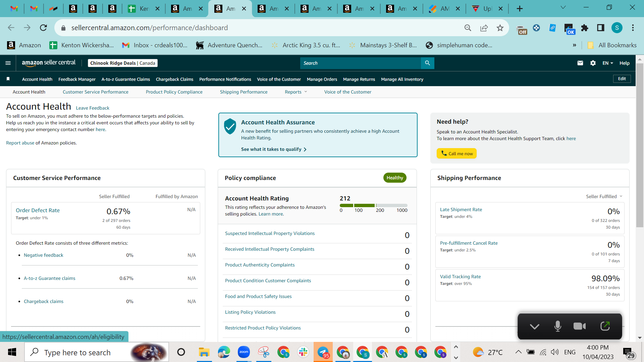Open the Chrome side panel icon

(600, 28)
